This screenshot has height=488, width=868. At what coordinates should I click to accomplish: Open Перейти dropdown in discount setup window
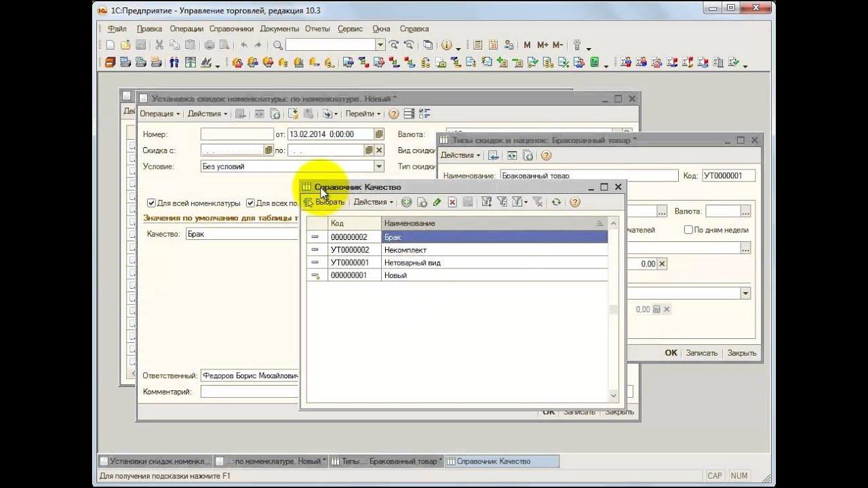pyautogui.click(x=363, y=114)
